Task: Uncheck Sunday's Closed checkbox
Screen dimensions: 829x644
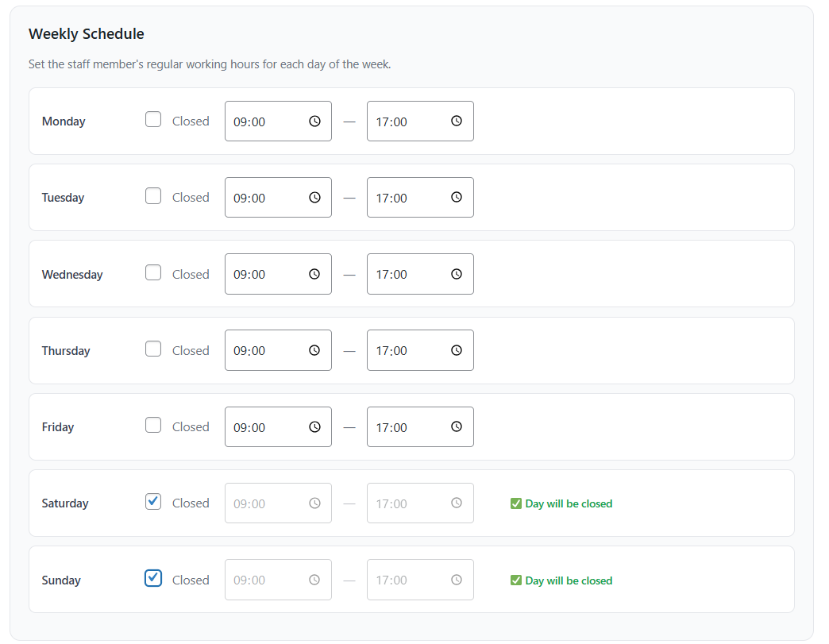Action: tap(152, 578)
